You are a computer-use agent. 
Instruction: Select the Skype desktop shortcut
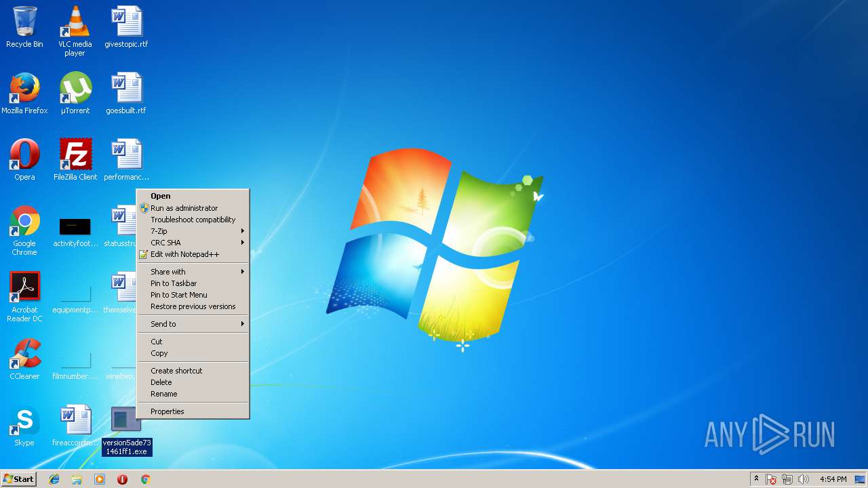pyautogui.click(x=24, y=426)
